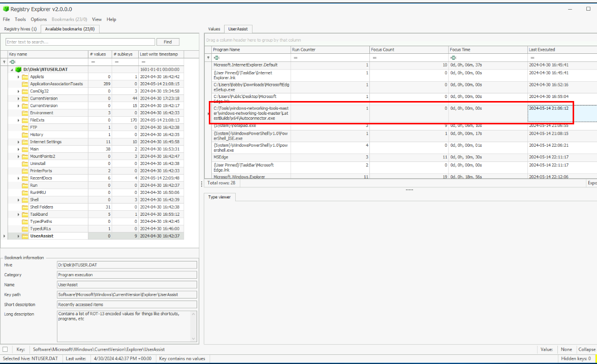Screen dimensions: 597x364
Task: Click the Shell Folders key folder icon
Action: coord(25,207)
